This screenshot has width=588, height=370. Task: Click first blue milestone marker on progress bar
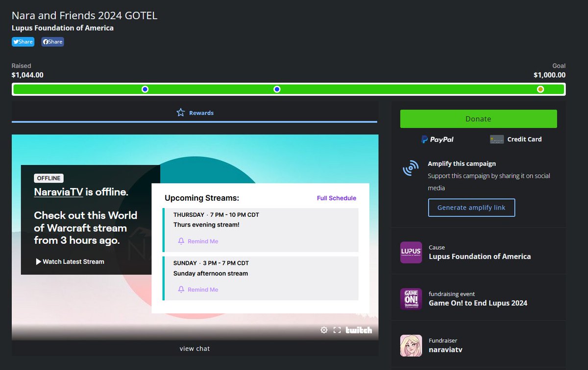pyautogui.click(x=145, y=89)
